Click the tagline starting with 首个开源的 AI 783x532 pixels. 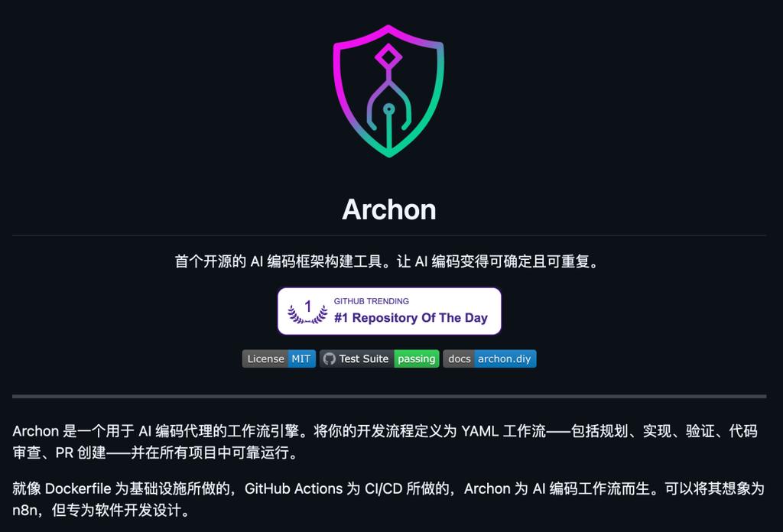[388, 261]
